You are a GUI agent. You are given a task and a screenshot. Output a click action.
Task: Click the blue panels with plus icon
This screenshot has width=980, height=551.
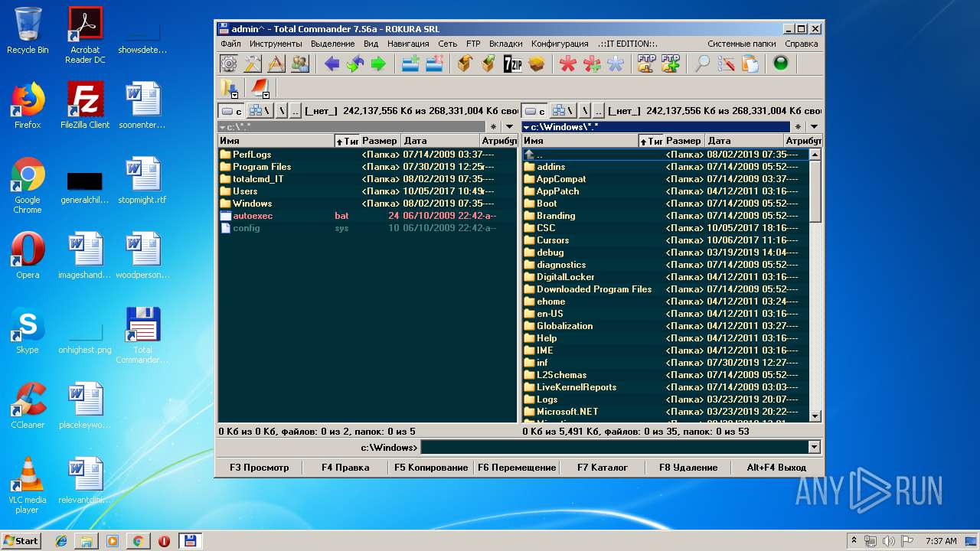410,64
